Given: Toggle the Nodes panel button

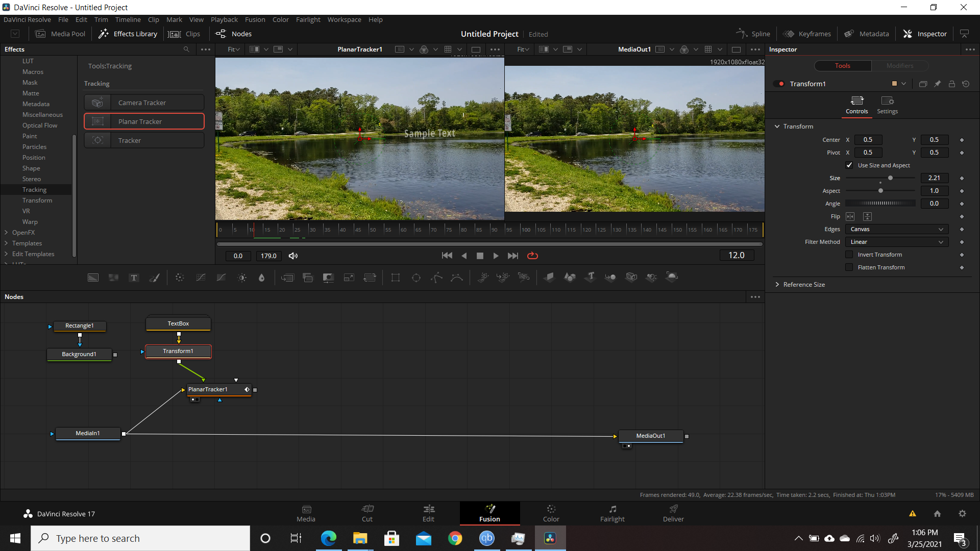Looking at the screenshot, I should [x=234, y=34].
